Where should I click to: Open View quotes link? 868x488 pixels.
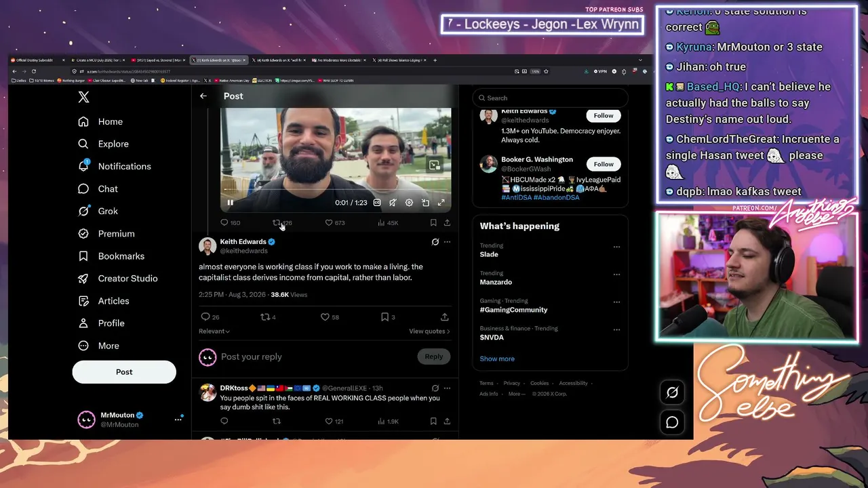point(429,331)
